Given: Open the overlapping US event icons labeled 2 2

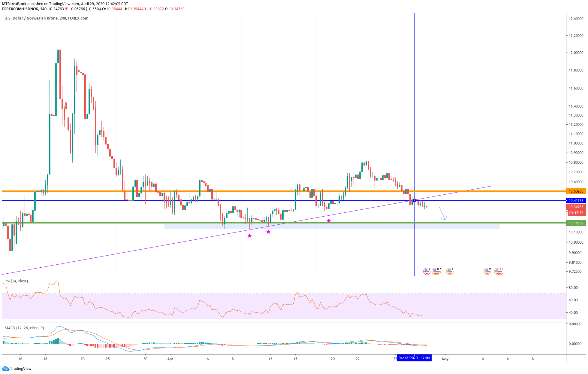Looking at the screenshot, I should coord(498,272).
